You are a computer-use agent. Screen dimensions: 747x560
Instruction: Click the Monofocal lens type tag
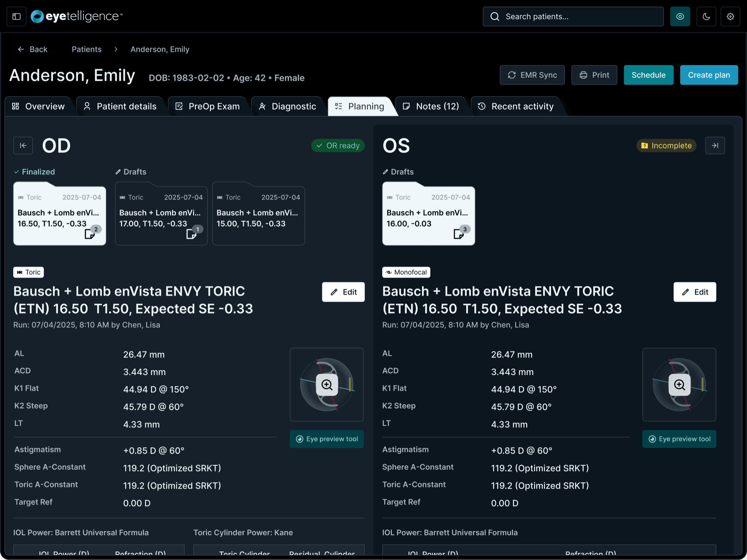click(406, 272)
